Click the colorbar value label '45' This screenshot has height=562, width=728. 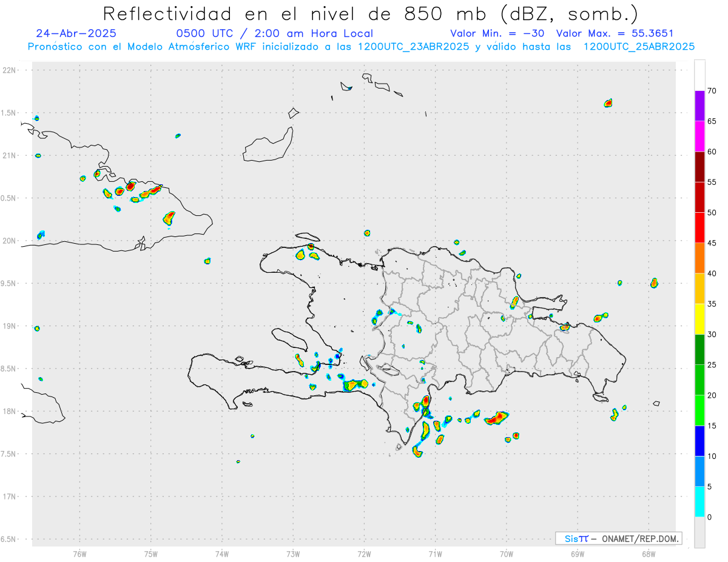click(712, 243)
